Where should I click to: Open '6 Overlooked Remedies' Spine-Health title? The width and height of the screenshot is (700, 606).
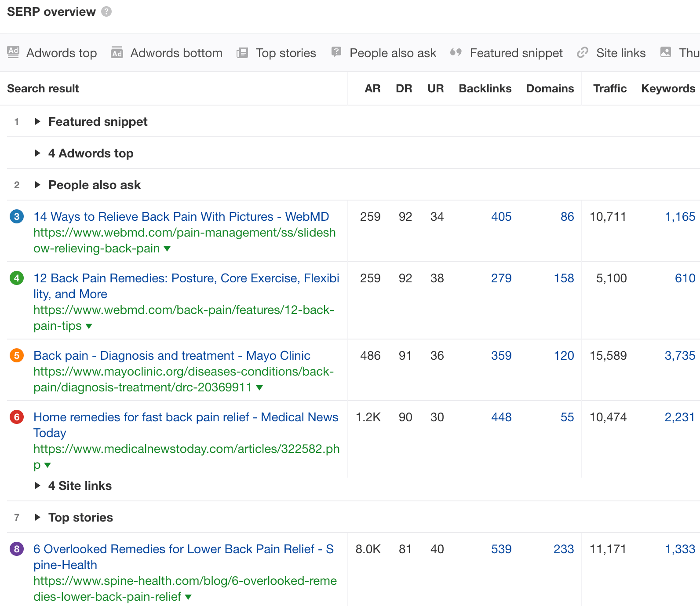point(184,557)
